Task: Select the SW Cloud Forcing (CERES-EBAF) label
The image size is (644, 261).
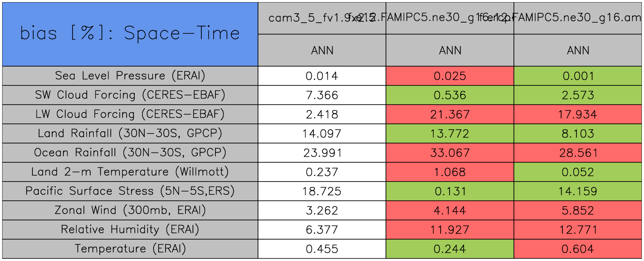Action: pyautogui.click(x=130, y=95)
